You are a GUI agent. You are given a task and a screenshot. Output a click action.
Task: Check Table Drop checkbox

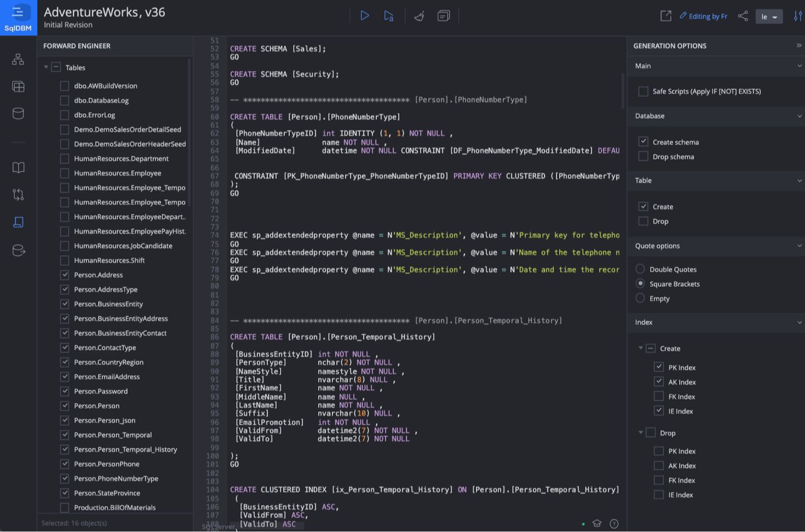coord(643,221)
